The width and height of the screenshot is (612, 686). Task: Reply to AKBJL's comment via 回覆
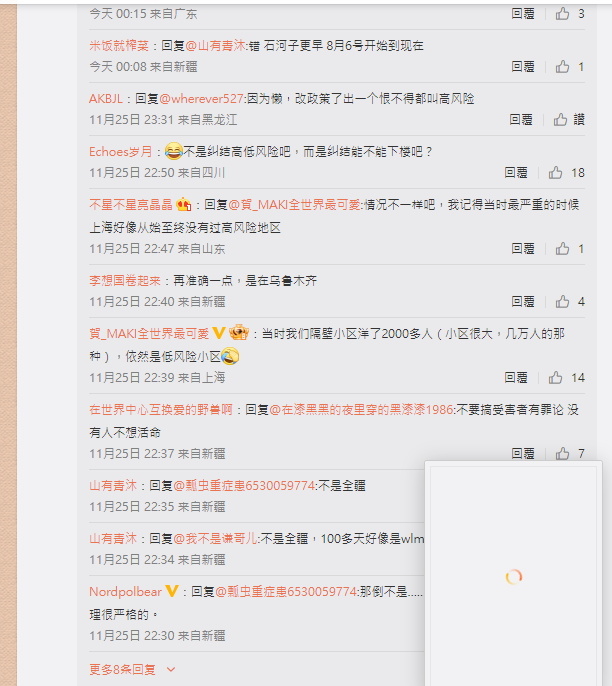point(521,119)
